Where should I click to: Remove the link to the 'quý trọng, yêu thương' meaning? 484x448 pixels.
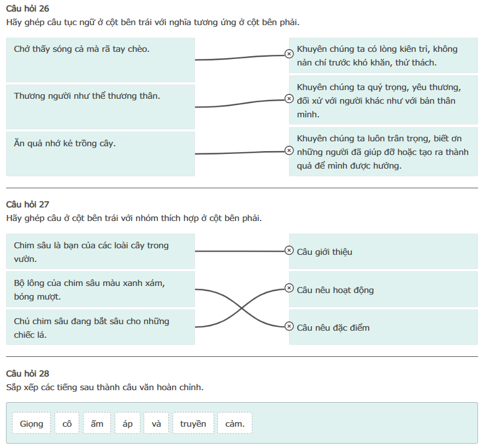point(289,98)
